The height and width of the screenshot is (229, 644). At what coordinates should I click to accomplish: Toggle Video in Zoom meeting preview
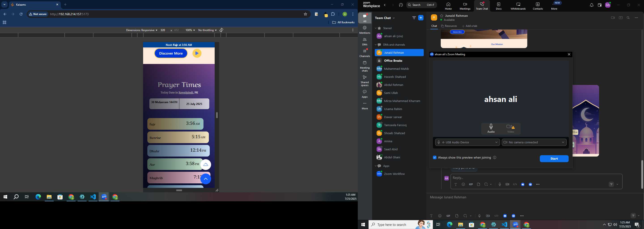pyautogui.click(x=511, y=129)
